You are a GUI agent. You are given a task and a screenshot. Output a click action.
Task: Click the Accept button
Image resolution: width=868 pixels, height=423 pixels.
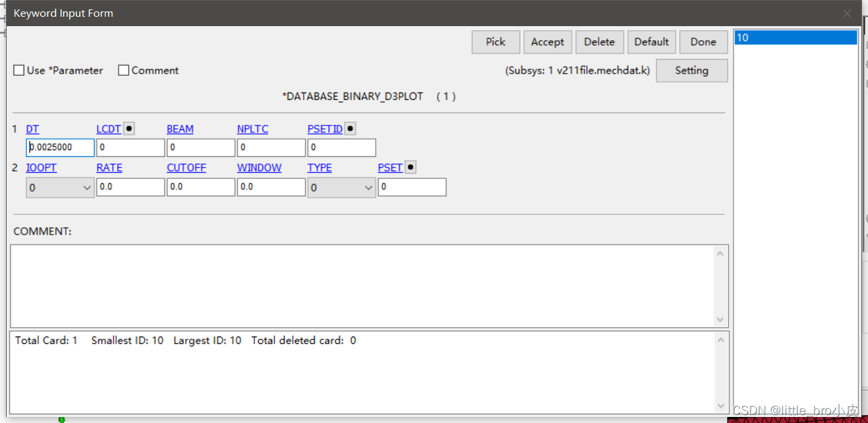pyautogui.click(x=548, y=42)
